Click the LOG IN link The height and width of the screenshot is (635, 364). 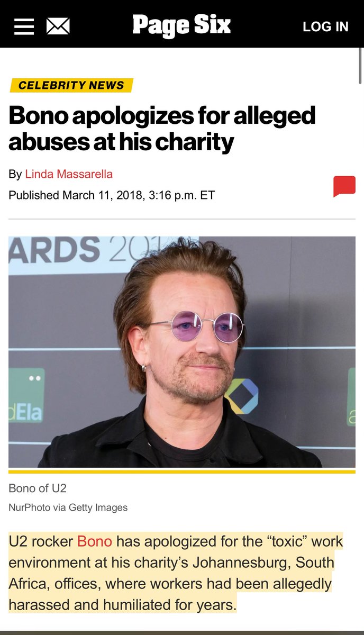tap(325, 26)
